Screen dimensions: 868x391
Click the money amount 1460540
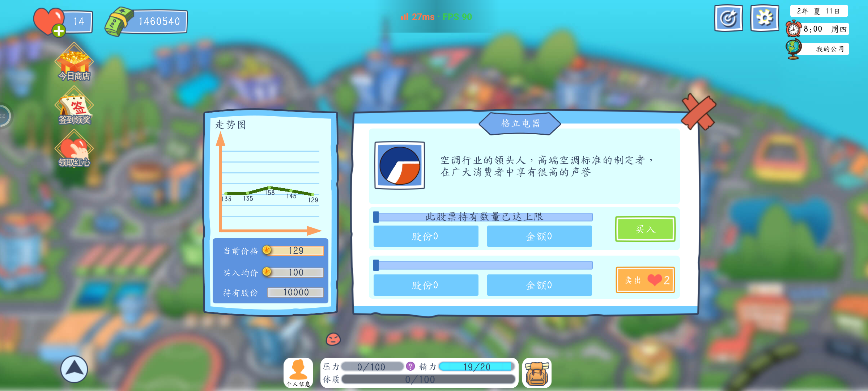159,22
